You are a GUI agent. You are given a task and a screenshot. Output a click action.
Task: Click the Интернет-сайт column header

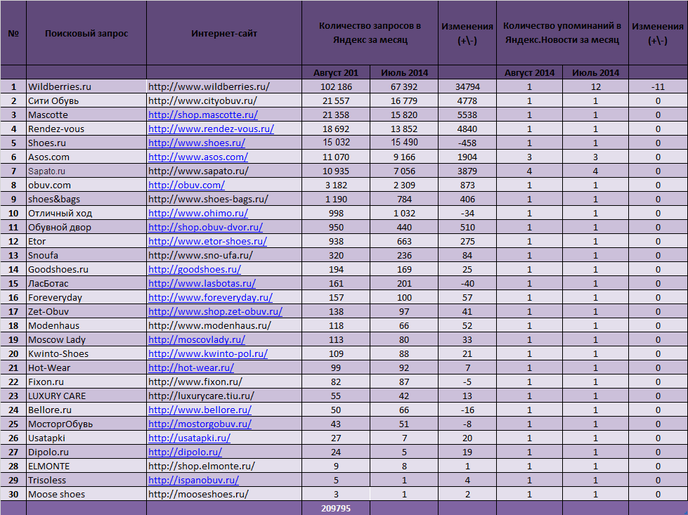(x=224, y=33)
